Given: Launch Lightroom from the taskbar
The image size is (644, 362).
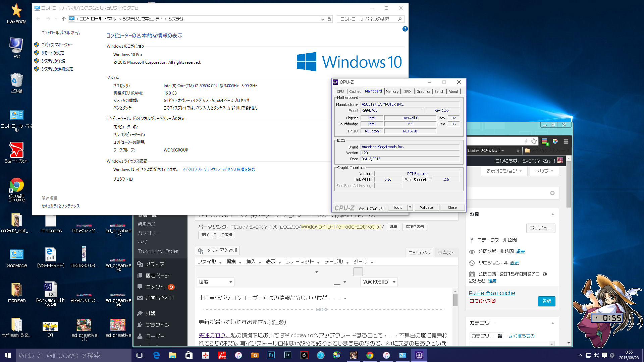Looking at the screenshot, I should coord(287,355).
